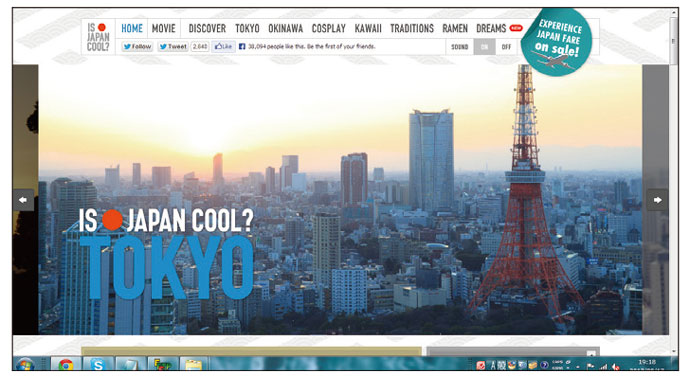Click the Windows Start orb
This screenshot has height=377, width=690.
pyautogui.click(x=25, y=364)
